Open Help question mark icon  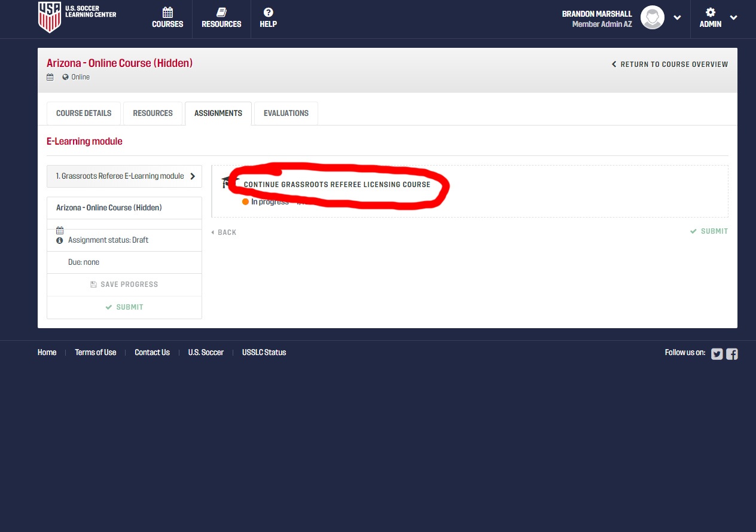(x=268, y=13)
